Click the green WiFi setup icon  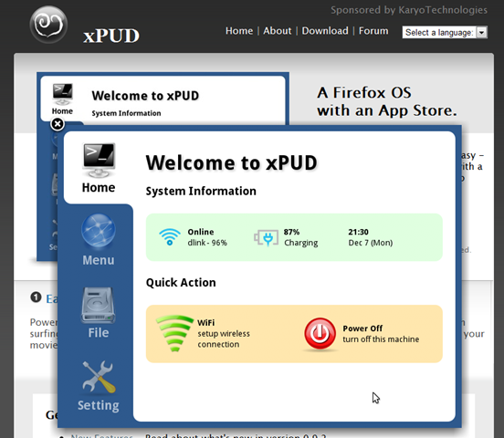[x=174, y=333]
